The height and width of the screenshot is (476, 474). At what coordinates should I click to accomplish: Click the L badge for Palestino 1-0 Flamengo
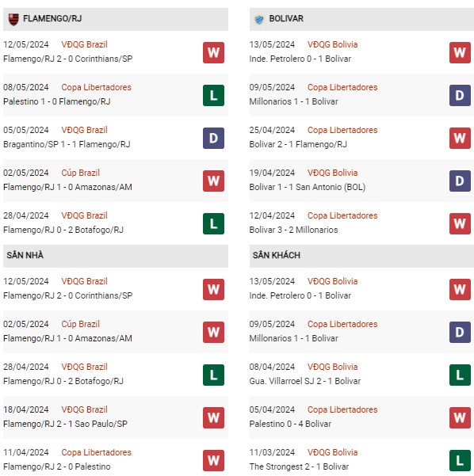tap(213, 95)
